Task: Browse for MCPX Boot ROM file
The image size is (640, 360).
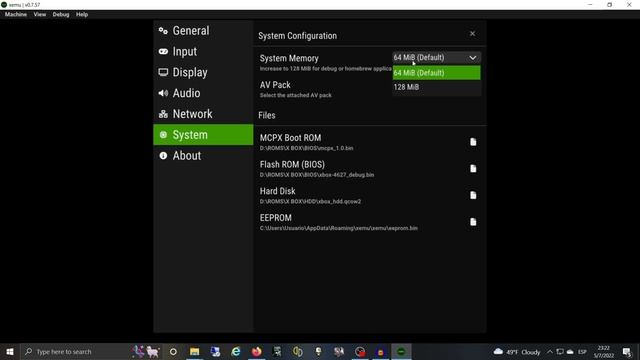Action: [x=473, y=142]
